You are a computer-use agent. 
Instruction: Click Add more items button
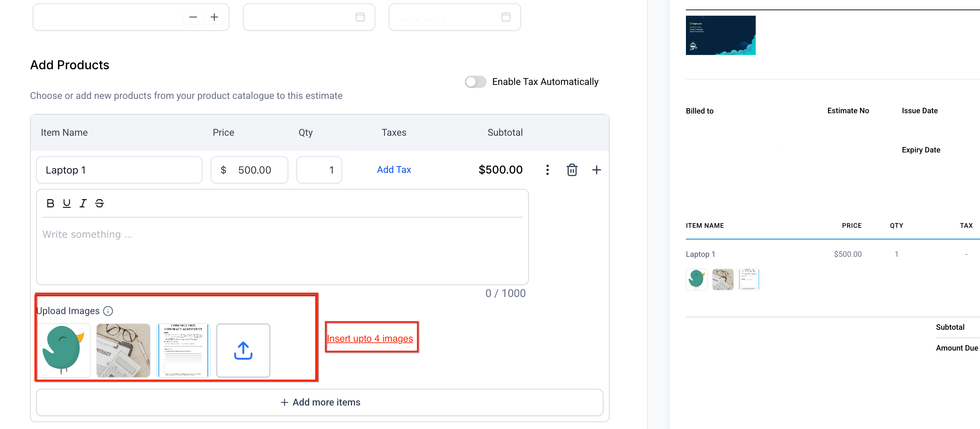coord(320,402)
